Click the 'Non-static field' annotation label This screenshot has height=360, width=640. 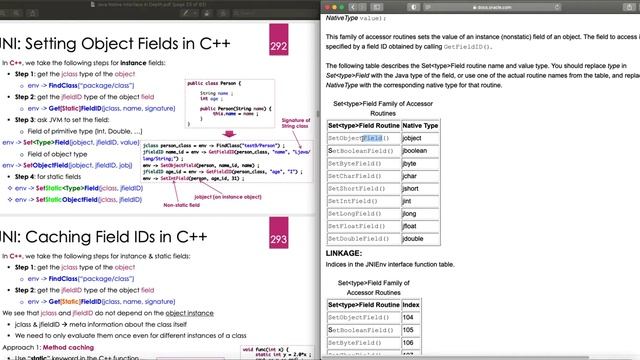(x=182, y=205)
